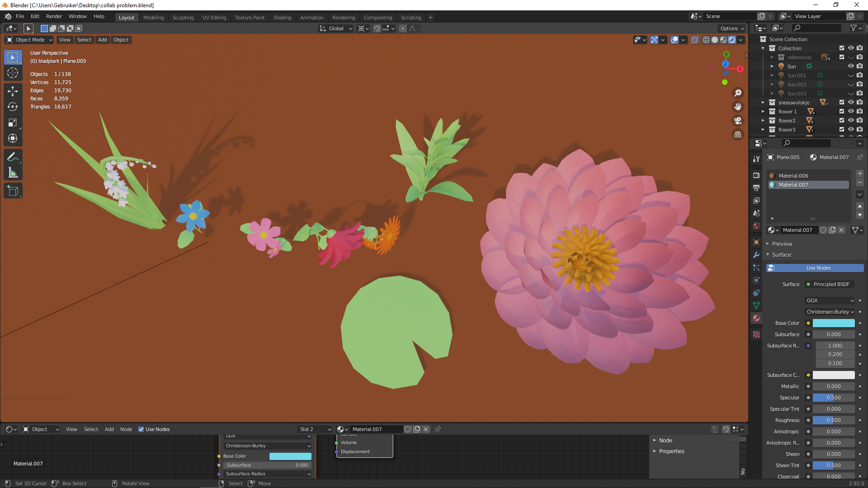Click the cyan Base Color swatch in properties

point(833,323)
